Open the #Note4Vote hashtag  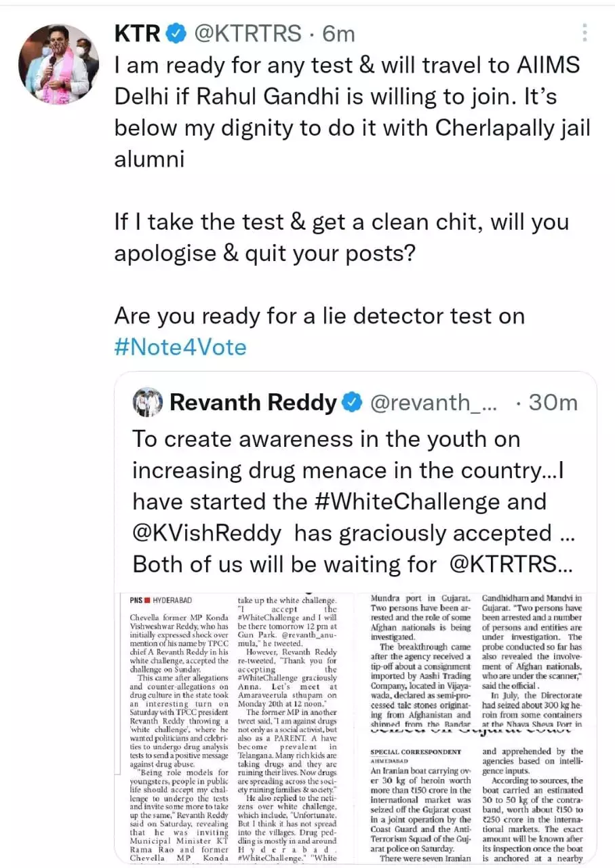tap(180, 347)
